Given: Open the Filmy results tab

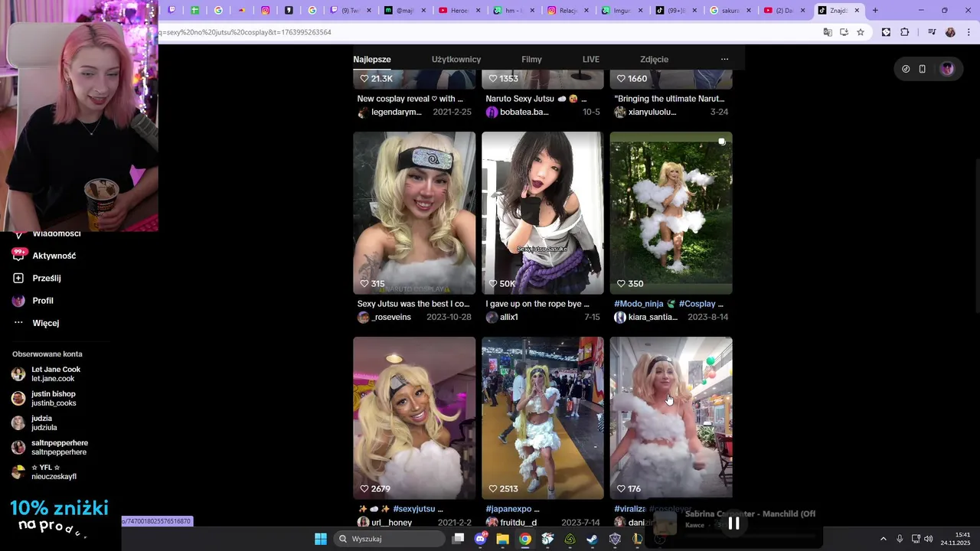Looking at the screenshot, I should 531,59.
